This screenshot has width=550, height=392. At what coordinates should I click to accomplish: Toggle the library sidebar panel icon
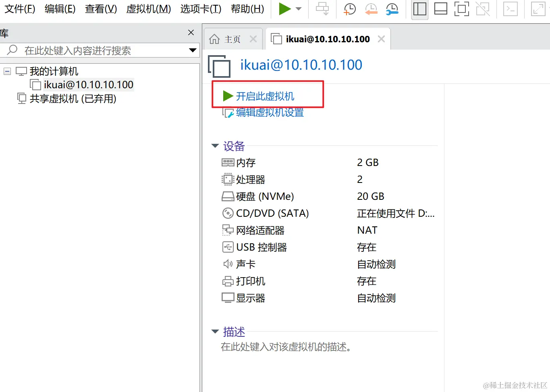[x=419, y=9]
